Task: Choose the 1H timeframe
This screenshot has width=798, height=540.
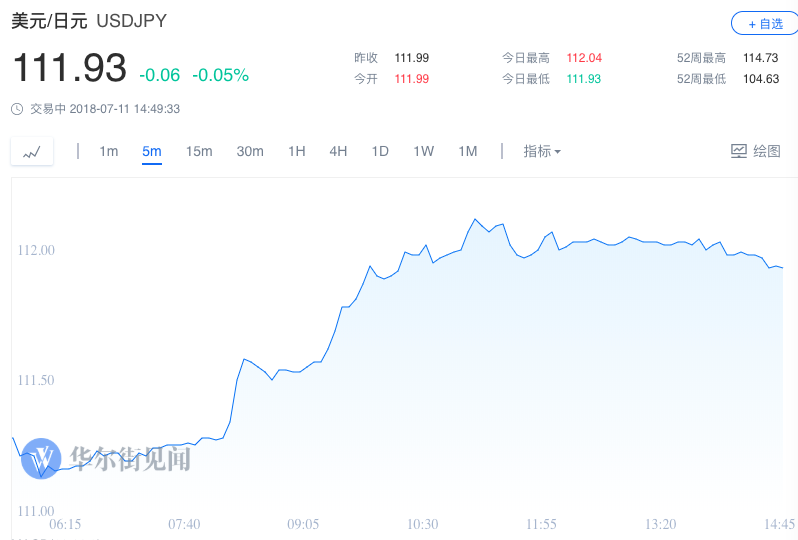Action: 296,151
